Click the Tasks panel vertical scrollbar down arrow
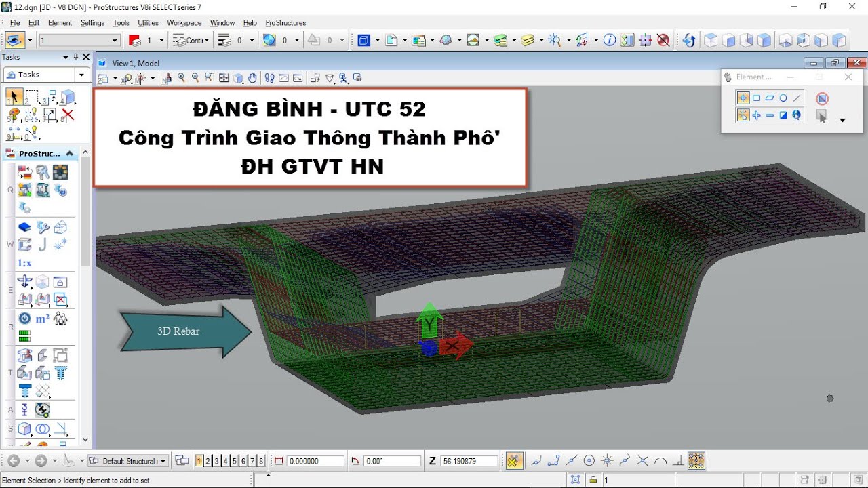868x488 pixels. [x=85, y=439]
